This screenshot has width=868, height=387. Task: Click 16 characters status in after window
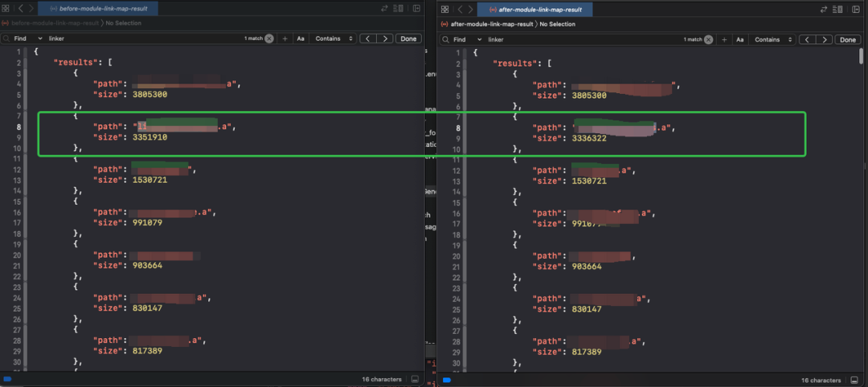pos(821,381)
